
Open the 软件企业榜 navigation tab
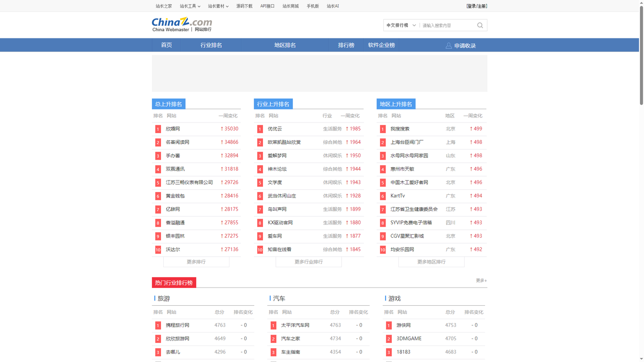click(381, 45)
